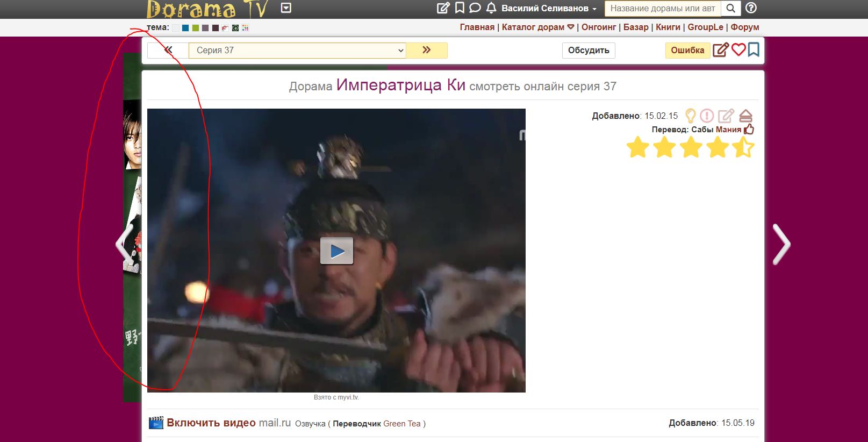This screenshot has height=442, width=868.
Task: Click the magnifier search button
Action: (730, 8)
